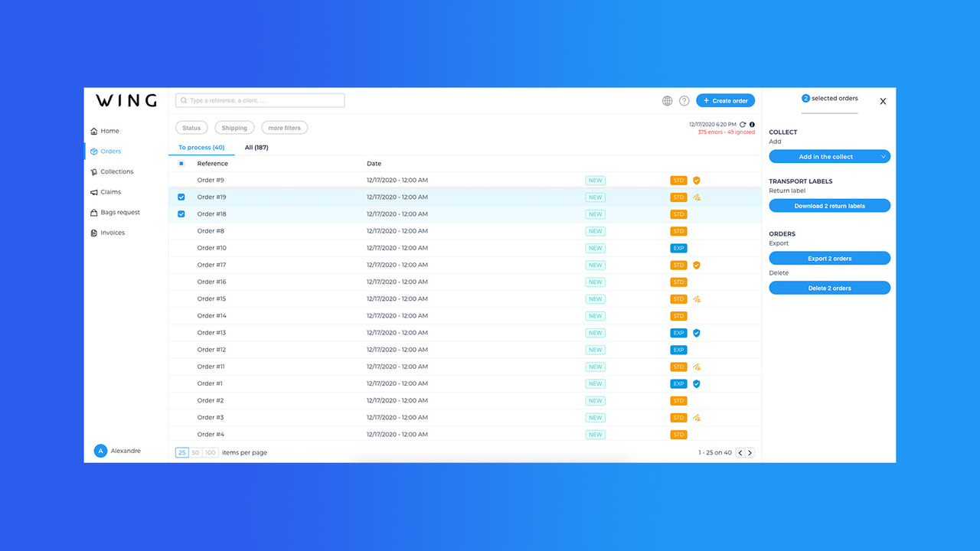The image size is (980, 551).
Task: Select the Order #9 row checkbox
Action: pyautogui.click(x=181, y=180)
